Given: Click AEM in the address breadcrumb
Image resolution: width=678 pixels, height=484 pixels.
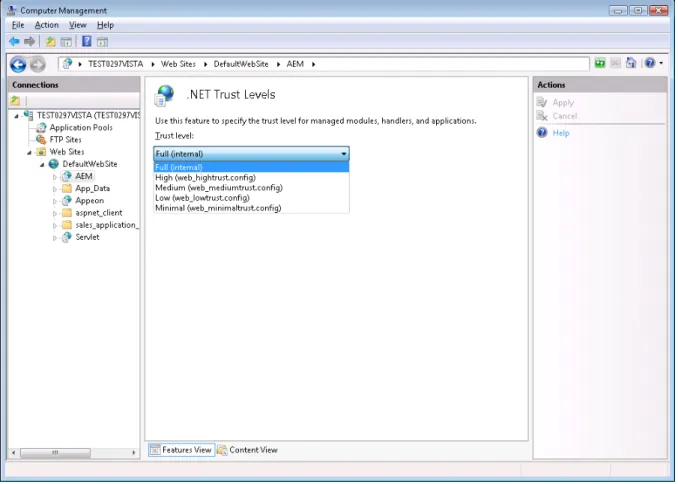Looking at the screenshot, I should point(295,64).
